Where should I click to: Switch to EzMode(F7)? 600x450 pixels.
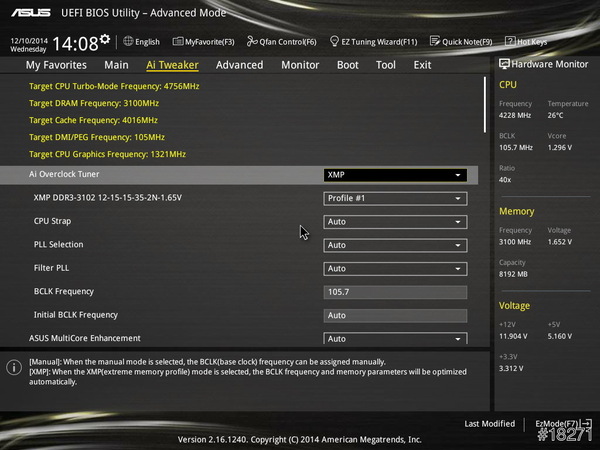[x=562, y=424]
